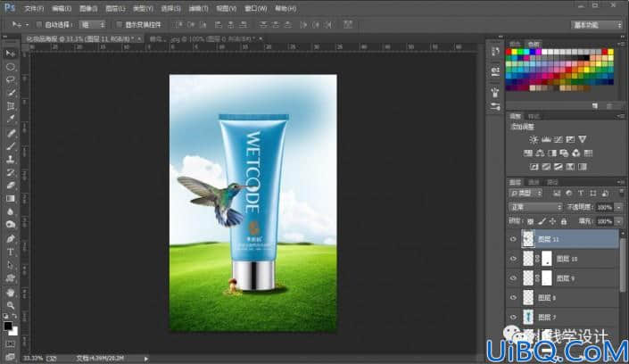The image size is (629, 364).
Task: Click the foreground color black swatch
Action: coord(8,326)
